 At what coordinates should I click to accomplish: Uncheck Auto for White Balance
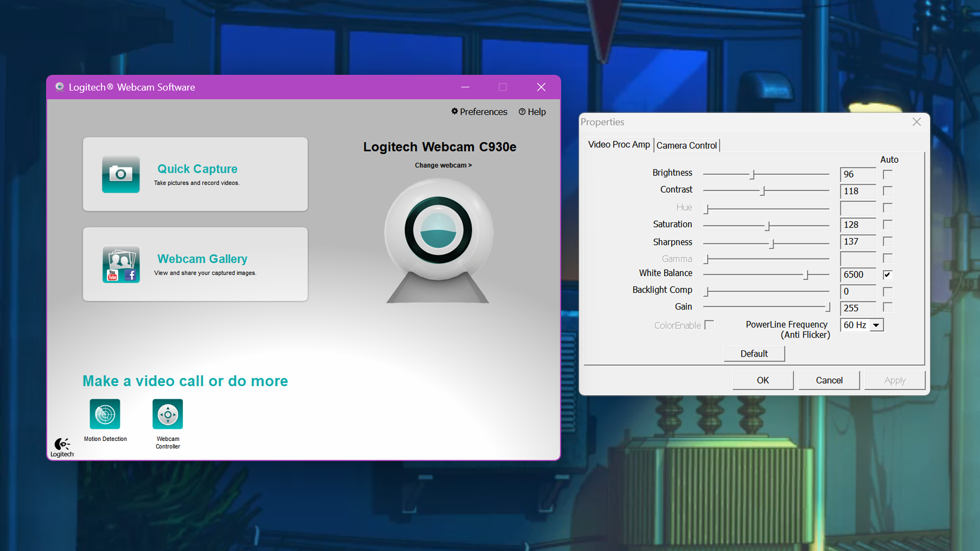click(x=888, y=275)
